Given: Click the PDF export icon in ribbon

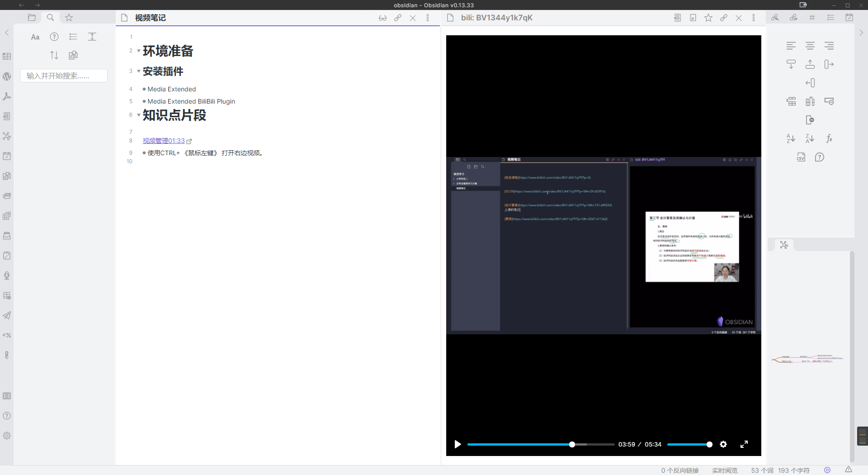Looking at the screenshot, I should pyautogui.click(x=7, y=96).
